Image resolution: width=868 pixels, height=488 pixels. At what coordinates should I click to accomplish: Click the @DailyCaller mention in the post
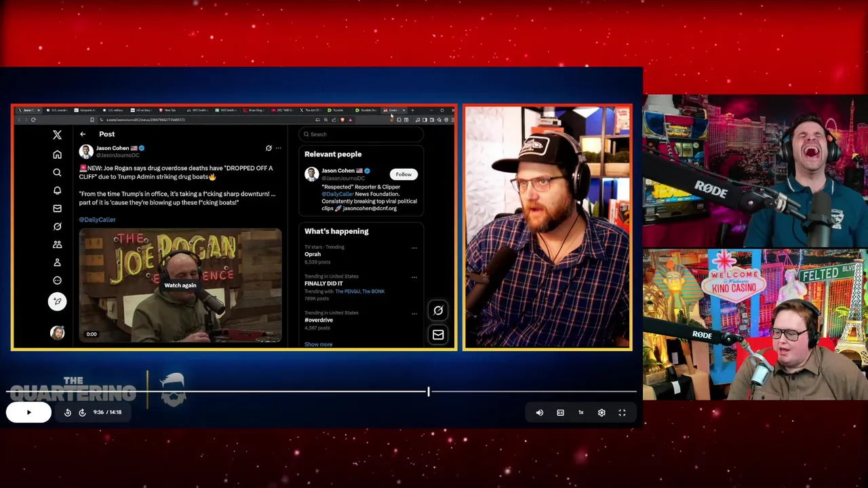point(97,220)
